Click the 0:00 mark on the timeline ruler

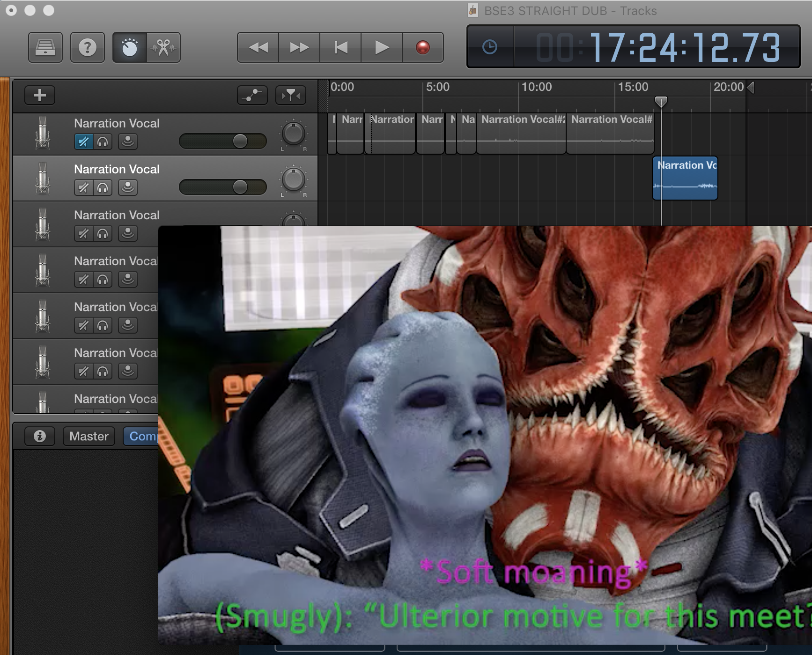[x=342, y=87]
